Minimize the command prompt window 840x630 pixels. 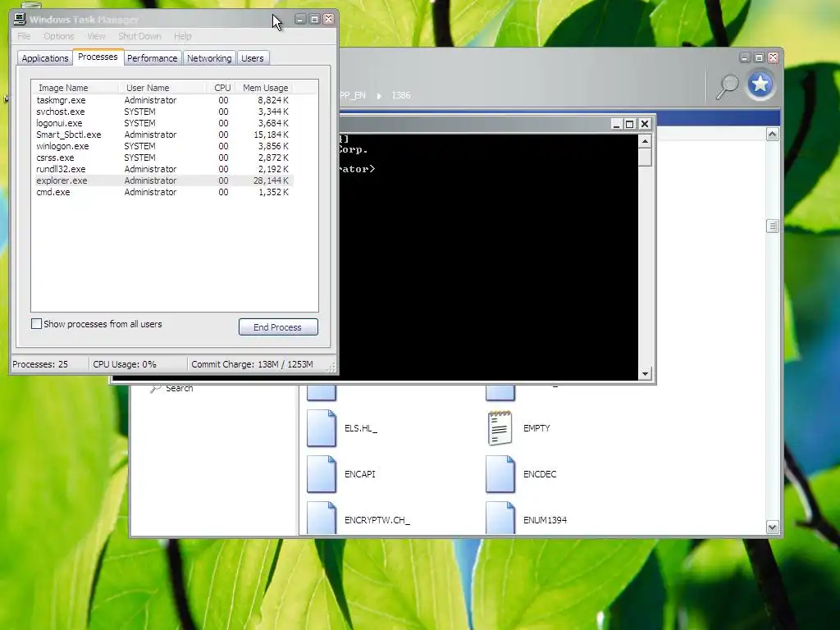pos(616,125)
